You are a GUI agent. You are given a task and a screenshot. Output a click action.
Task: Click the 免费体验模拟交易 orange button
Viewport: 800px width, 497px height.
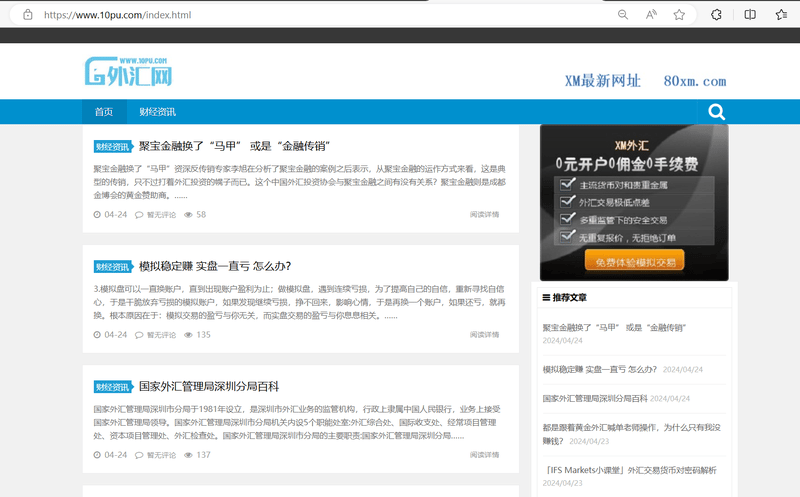pyautogui.click(x=635, y=262)
